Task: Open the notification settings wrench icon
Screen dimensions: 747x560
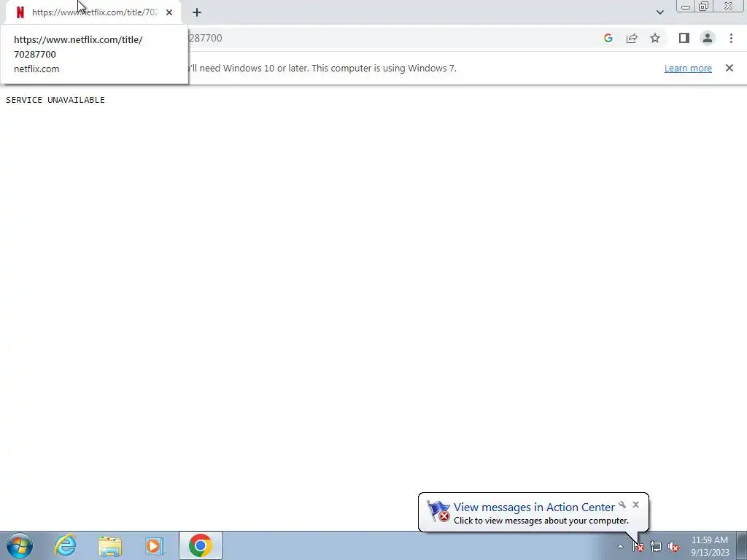Action: tap(622, 505)
